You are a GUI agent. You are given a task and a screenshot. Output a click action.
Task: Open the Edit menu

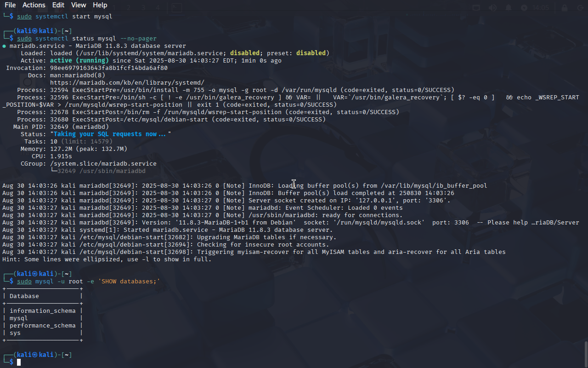pyautogui.click(x=58, y=5)
